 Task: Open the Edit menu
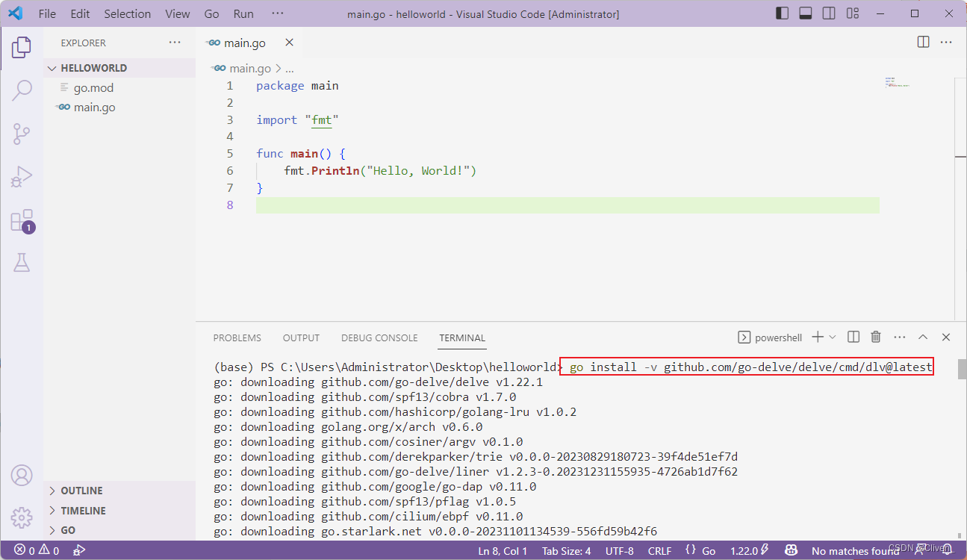tap(80, 13)
